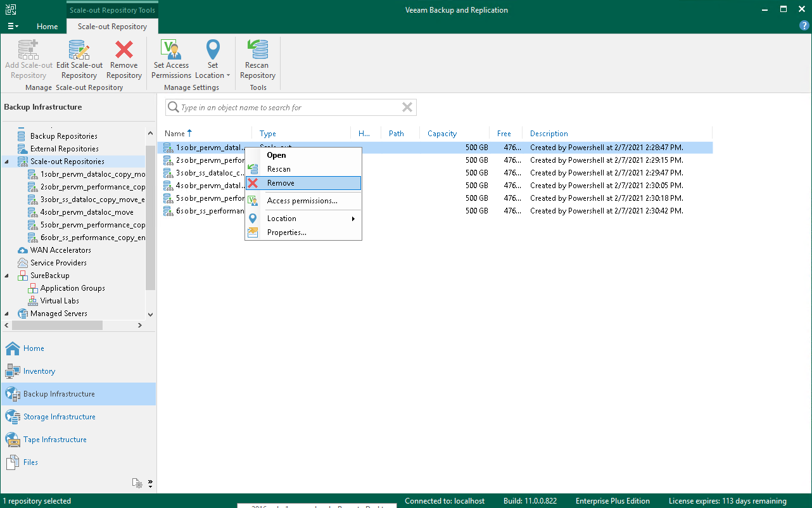Image resolution: width=812 pixels, height=508 pixels.
Task: Open Set Access Permissions in the ribbon
Action: click(x=171, y=57)
